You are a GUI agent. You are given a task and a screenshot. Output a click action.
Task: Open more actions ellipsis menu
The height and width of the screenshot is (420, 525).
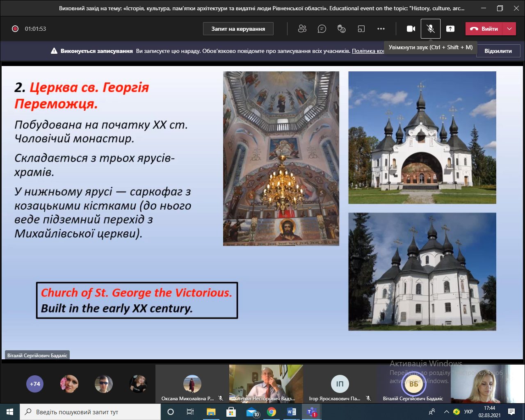click(381, 29)
